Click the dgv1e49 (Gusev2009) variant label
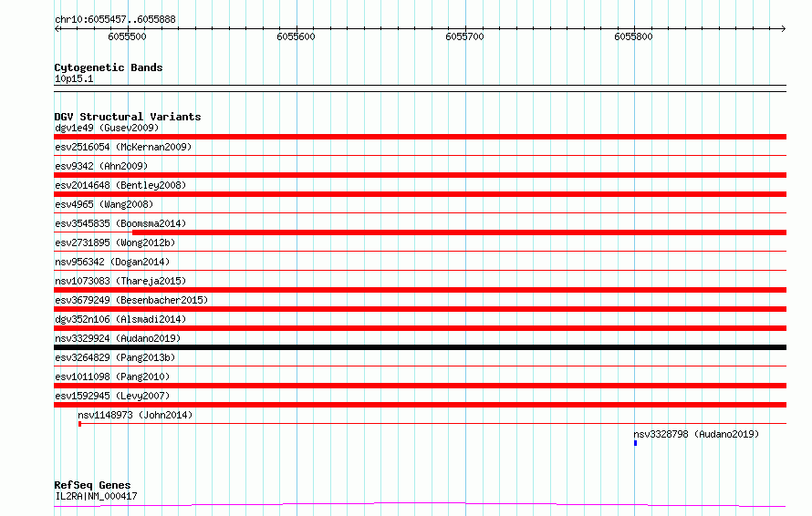 (x=107, y=128)
